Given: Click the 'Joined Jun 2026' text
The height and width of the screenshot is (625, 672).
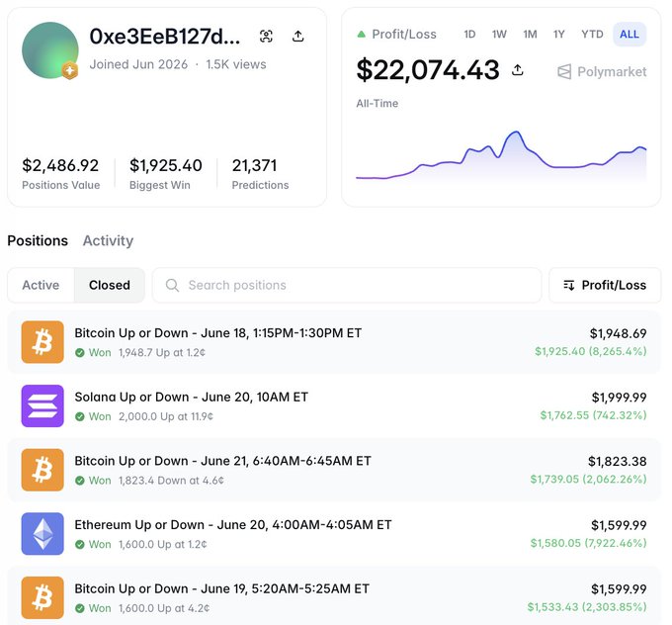Looking at the screenshot, I should (138, 64).
